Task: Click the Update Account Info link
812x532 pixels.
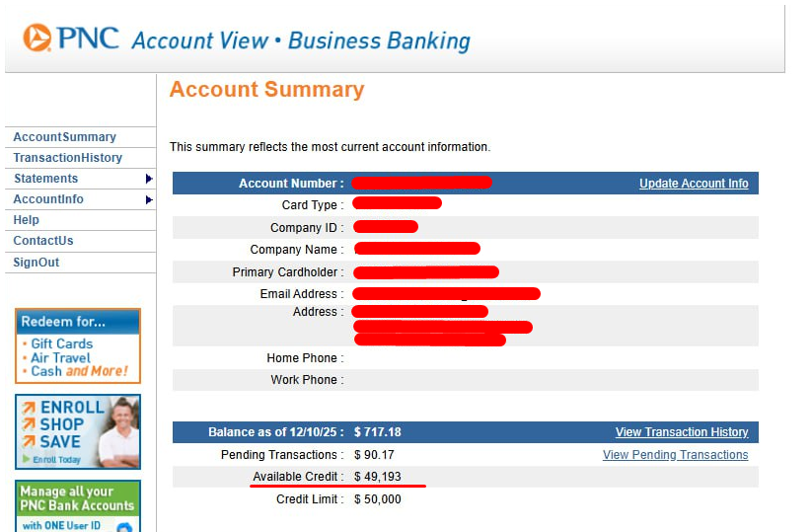Action: (694, 184)
